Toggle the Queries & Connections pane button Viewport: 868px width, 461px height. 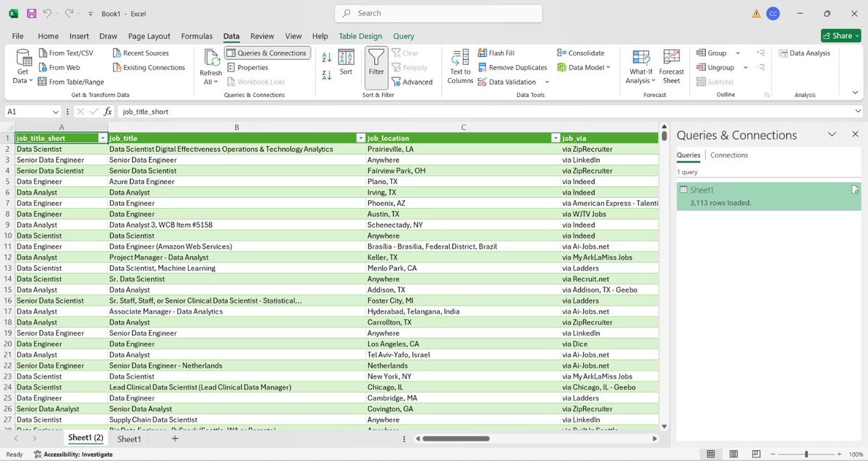pyautogui.click(x=267, y=53)
